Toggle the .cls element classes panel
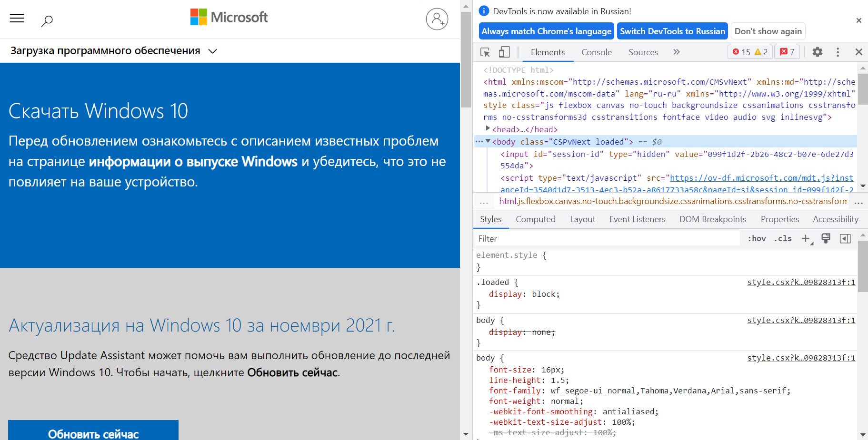The image size is (868, 440). pyautogui.click(x=783, y=239)
